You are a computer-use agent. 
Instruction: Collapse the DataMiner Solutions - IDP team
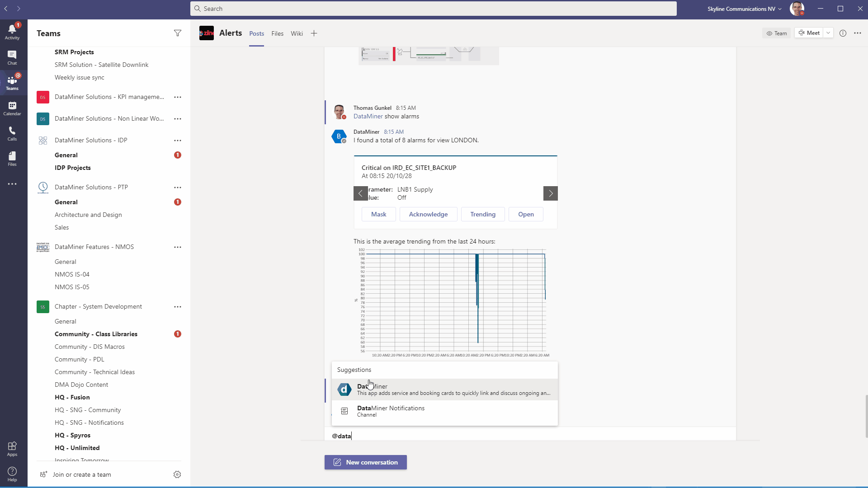[x=90, y=140]
